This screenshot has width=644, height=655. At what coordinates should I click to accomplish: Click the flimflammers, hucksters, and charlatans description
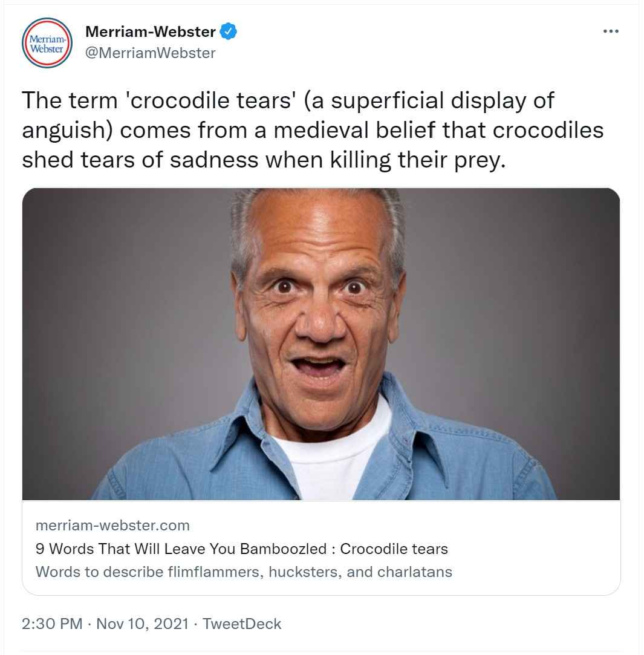coord(244,572)
